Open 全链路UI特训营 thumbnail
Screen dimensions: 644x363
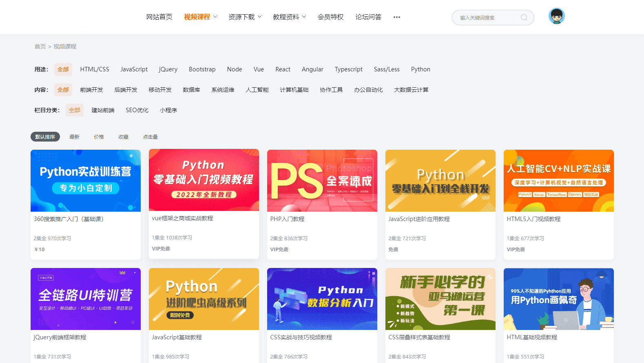coord(86,299)
